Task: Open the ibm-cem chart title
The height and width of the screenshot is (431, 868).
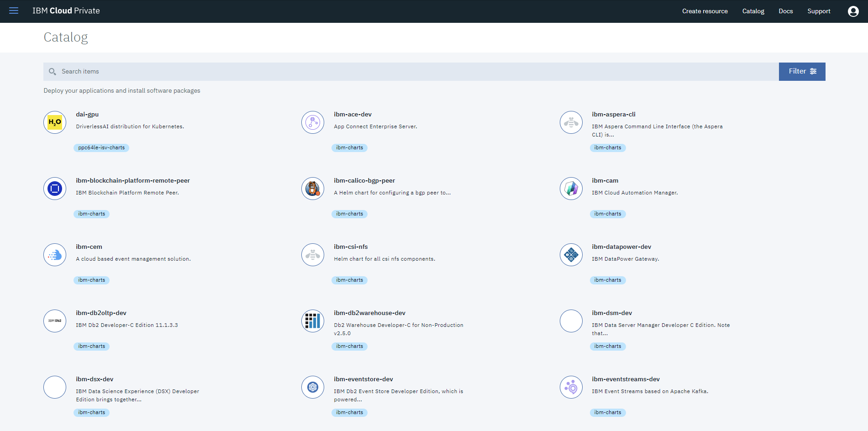Action: [89, 247]
